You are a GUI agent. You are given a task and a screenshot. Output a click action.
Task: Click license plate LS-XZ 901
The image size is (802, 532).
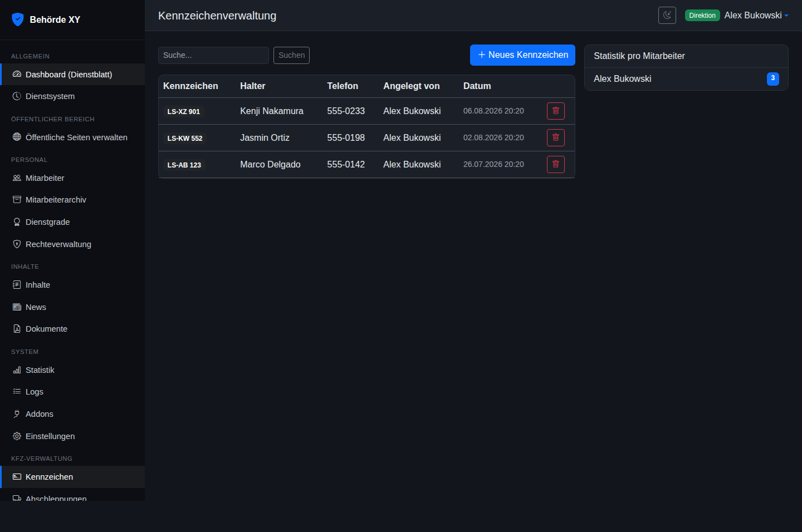(x=183, y=111)
